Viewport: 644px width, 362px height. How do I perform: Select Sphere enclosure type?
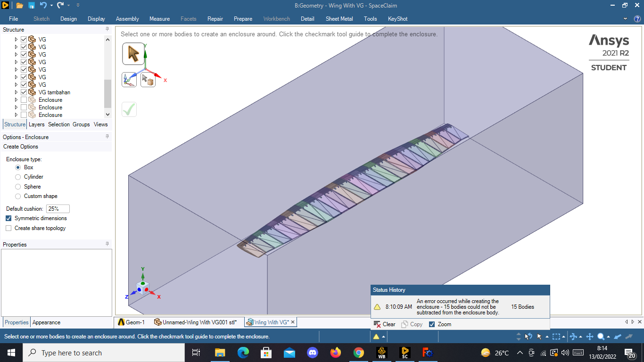click(x=18, y=187)
